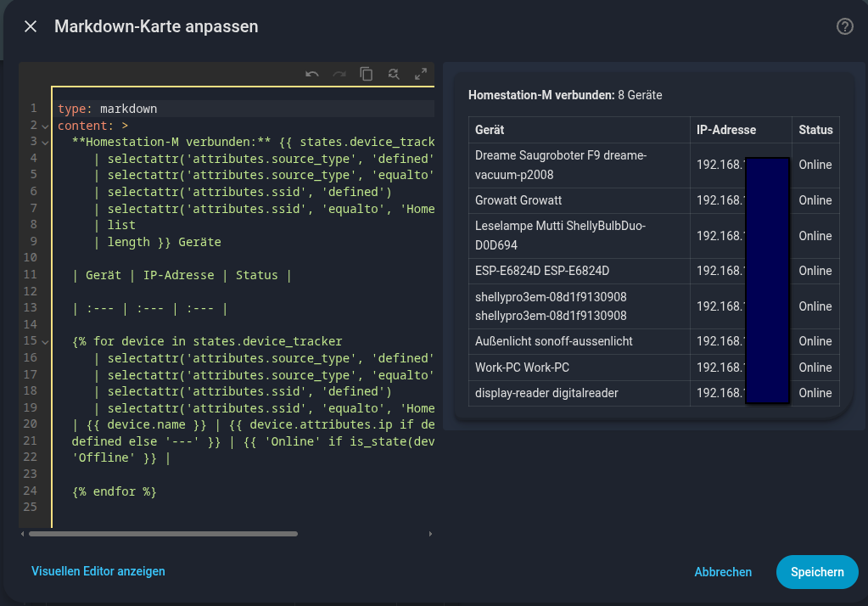This screenshot has height=606, width=868.
Task: Switch to Visuellen Editor anzeigen
Action: pyautogui.click(x=98, y=571)
